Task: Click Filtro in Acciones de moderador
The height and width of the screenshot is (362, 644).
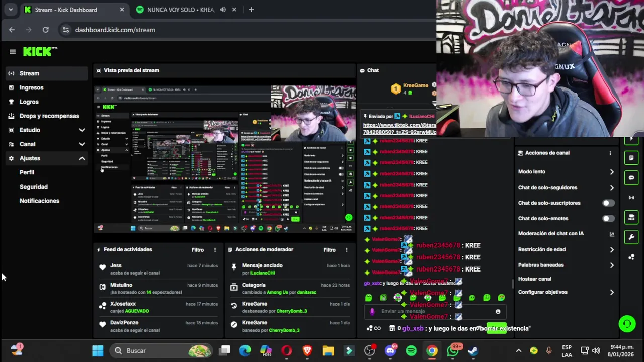Action: tap(329, 250)
